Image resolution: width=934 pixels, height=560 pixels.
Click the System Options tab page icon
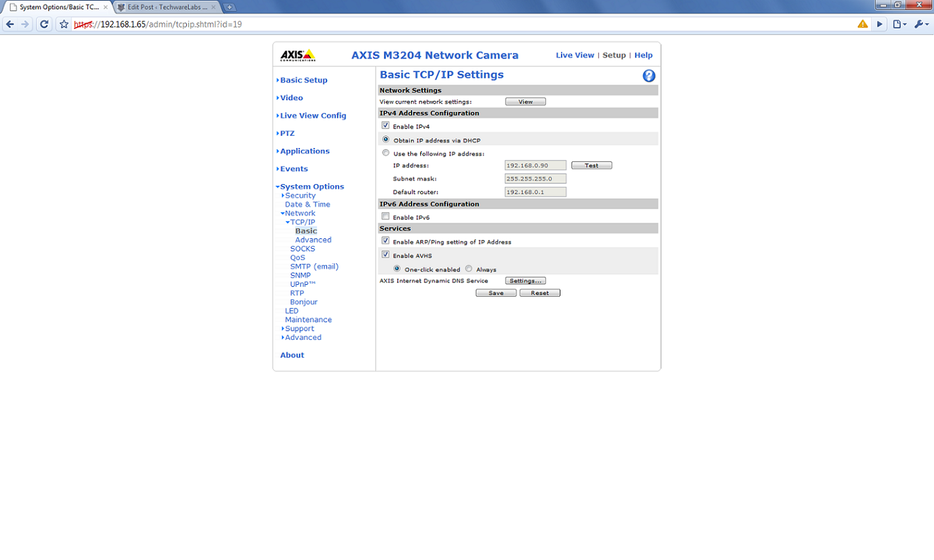tap(13, 7)
